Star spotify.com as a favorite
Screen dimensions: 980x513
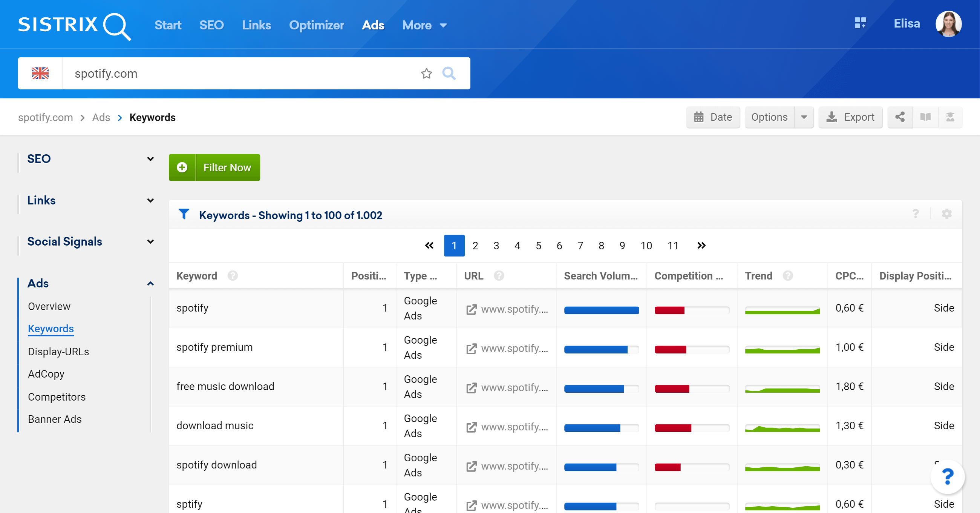coord(426,73)
